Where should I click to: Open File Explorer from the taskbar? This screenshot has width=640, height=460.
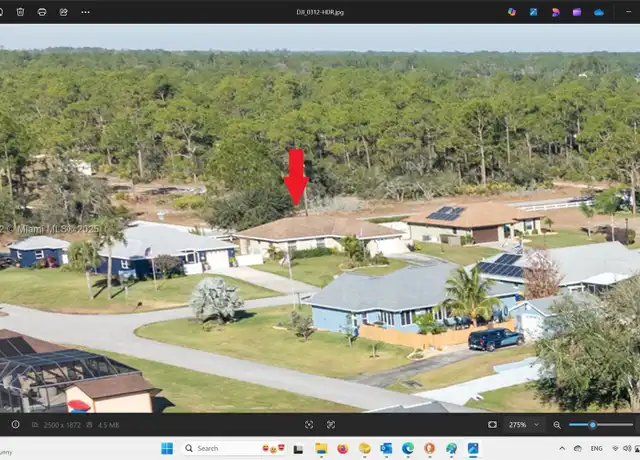[x=321, y=448]
